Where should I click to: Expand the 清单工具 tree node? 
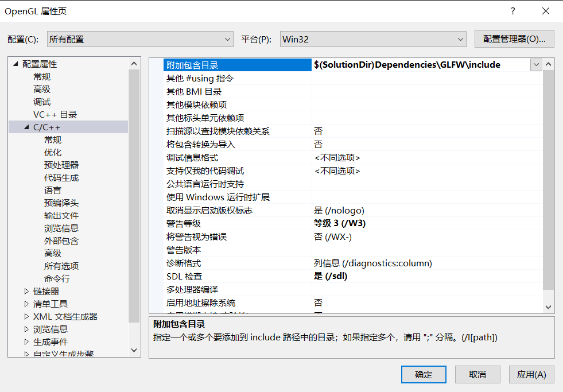(26, 304)
